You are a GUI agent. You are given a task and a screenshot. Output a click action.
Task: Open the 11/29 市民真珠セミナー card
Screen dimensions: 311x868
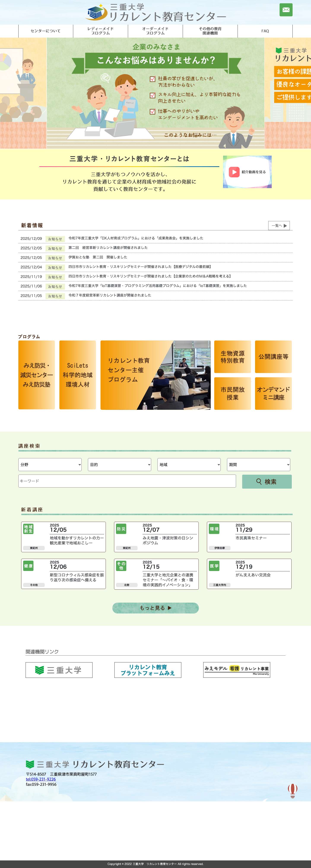pyautogui.click(x=249, y=537)
